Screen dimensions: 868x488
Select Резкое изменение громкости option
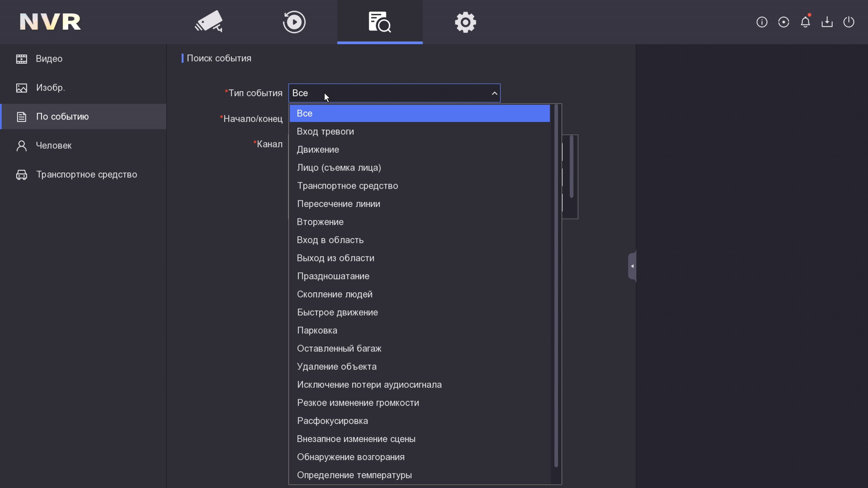coord(420,403)
